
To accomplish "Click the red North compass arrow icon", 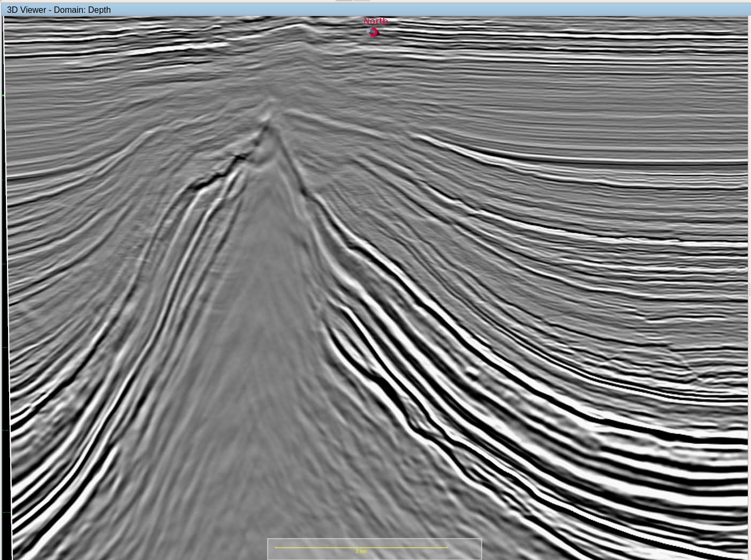I will 374,32.
